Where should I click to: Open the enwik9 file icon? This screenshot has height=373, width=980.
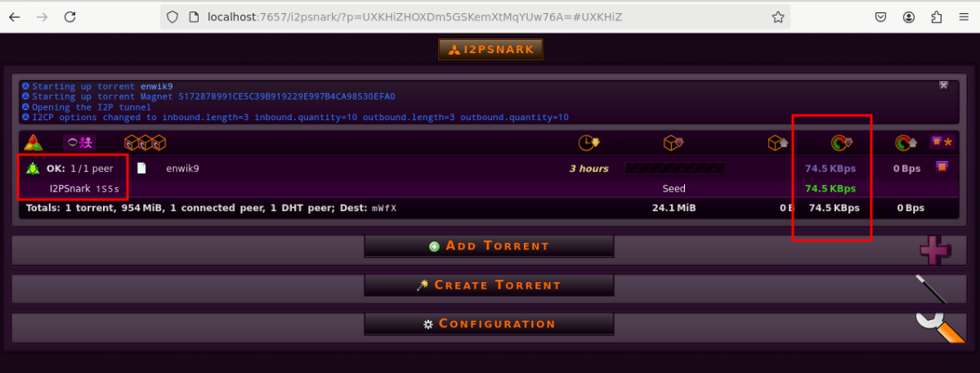point(142,168)
